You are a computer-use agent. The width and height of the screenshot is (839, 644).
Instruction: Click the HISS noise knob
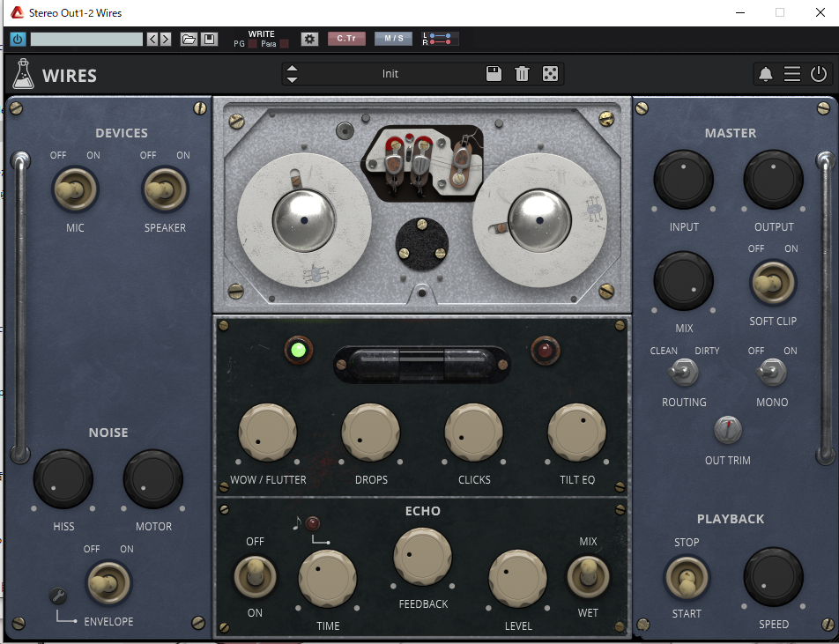pyautogui.click(x=63, y=478)
